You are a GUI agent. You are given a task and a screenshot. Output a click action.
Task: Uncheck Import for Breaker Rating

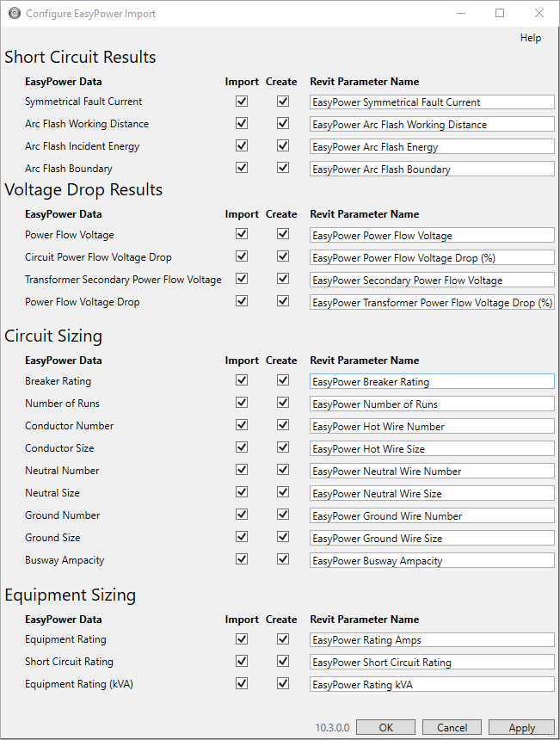[x=242, y=380]
